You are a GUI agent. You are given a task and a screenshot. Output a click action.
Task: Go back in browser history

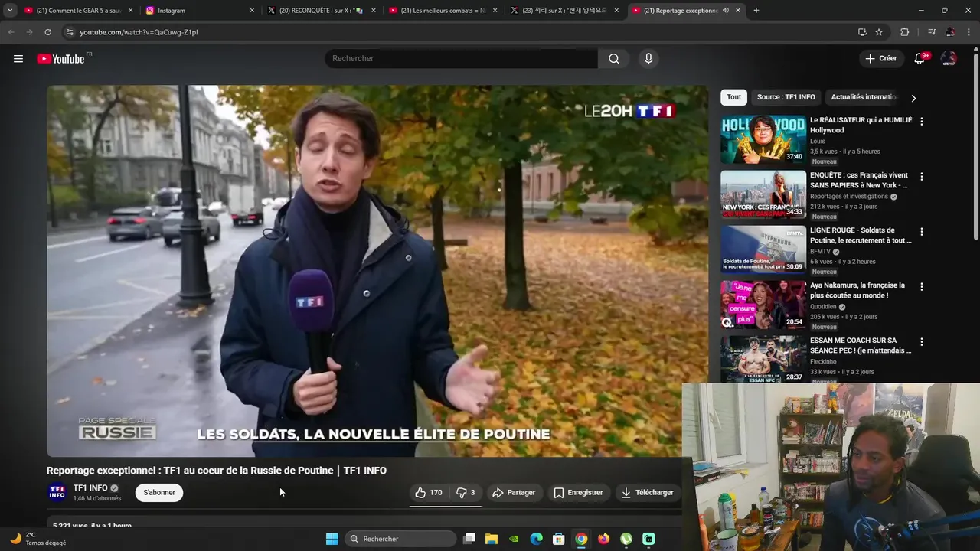(x=11, y=32)
